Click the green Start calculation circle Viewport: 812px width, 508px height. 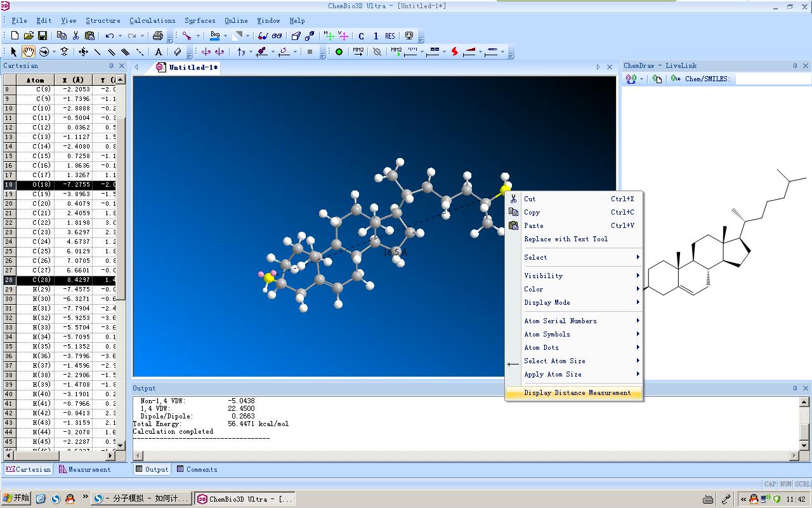coord(339,52)
